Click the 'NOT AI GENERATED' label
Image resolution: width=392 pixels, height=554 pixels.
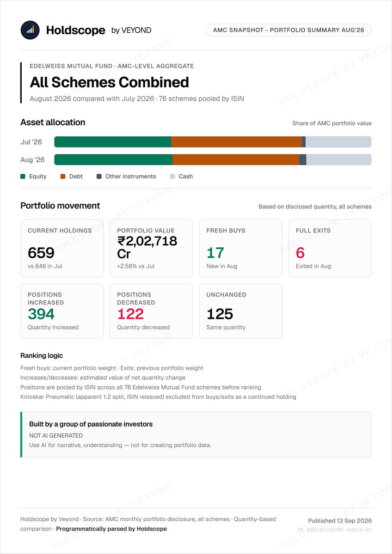click(56, 436)
